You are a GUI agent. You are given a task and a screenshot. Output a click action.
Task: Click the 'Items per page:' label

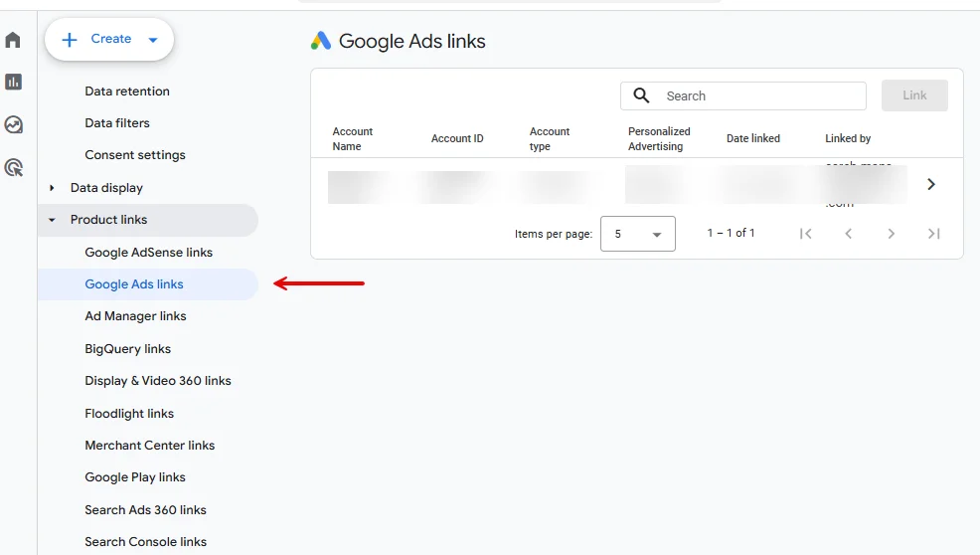coord(554,234)
